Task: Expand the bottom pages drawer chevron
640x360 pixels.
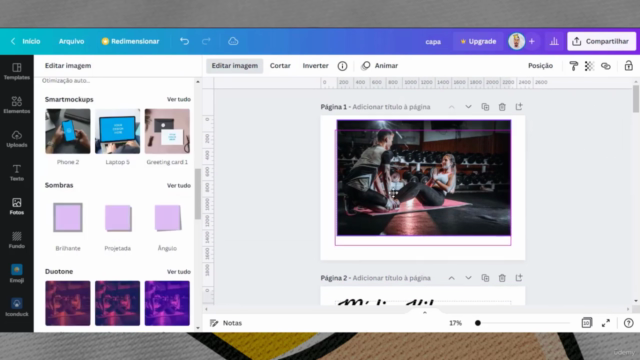Action: 424,312
